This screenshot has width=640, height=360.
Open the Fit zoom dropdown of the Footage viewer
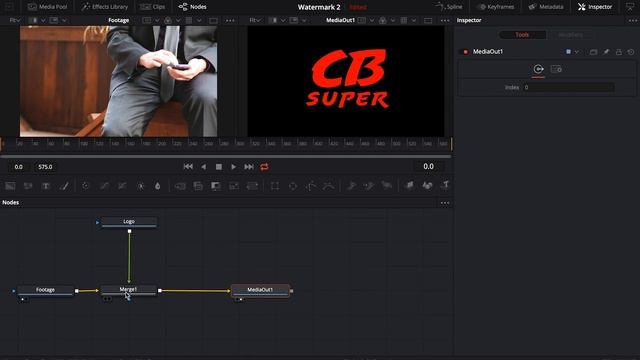(15, 20)
